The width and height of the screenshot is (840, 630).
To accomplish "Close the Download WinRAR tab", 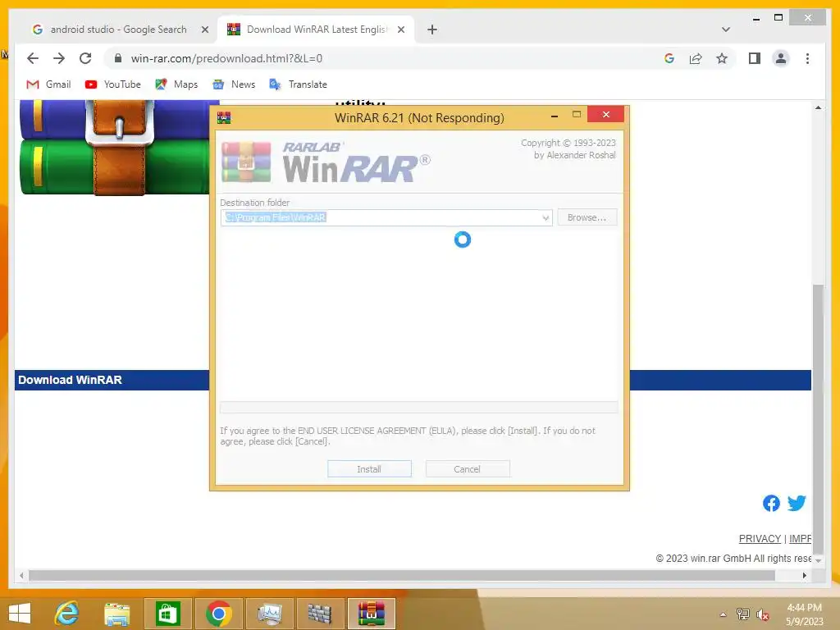I will coord(400,30).
